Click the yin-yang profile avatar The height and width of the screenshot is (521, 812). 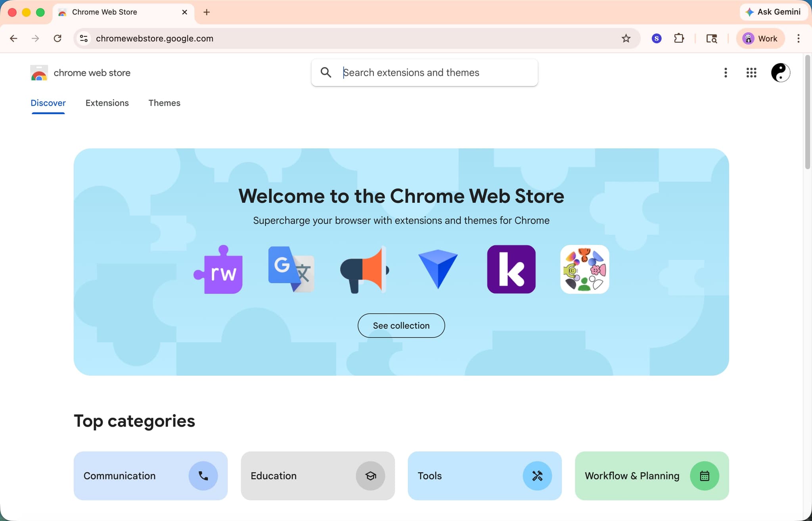(x=780, y=73)
